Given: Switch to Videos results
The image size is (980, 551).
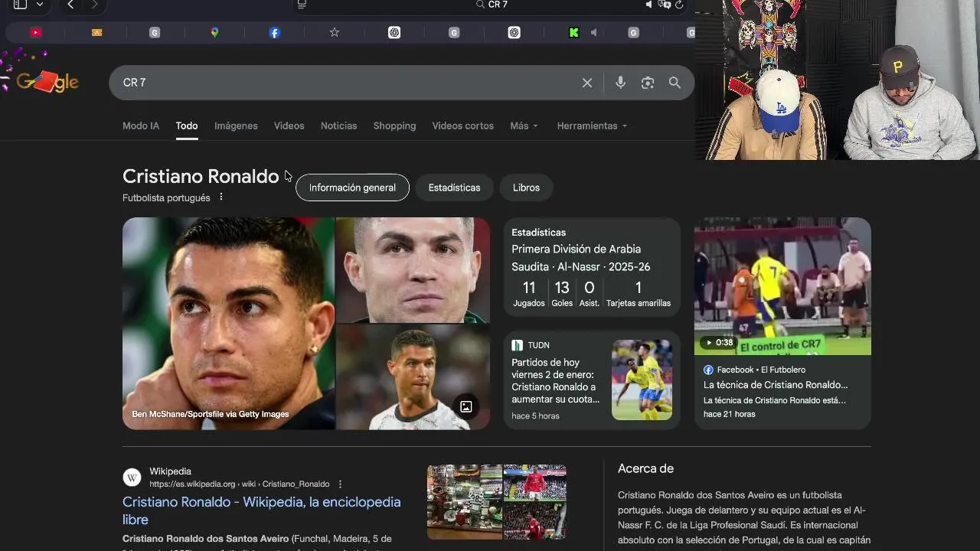Looking at the screenshot, I should 289,126.
